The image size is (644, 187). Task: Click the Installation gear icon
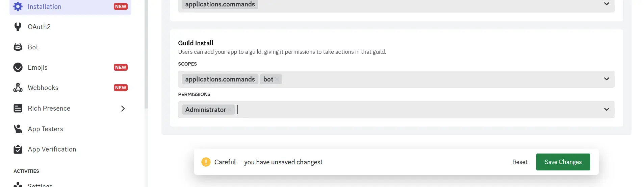pyautogui.click(x=18, y=6)
